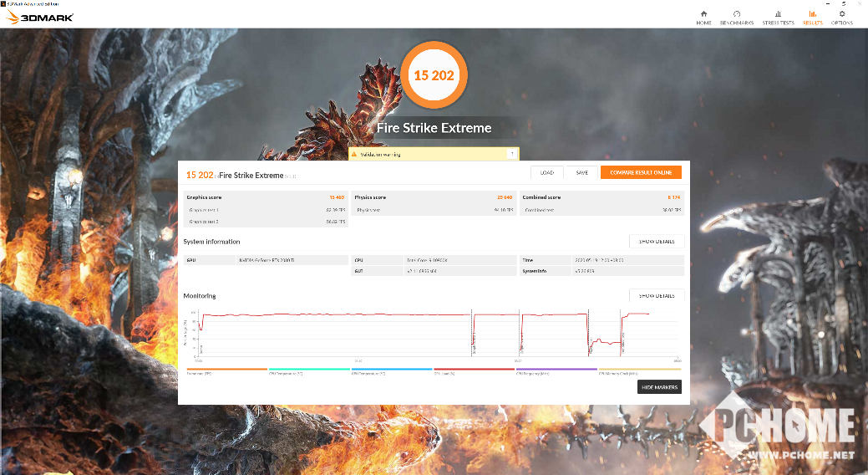
Task: Click the Physics score header
Action: [x=370, y=197]
